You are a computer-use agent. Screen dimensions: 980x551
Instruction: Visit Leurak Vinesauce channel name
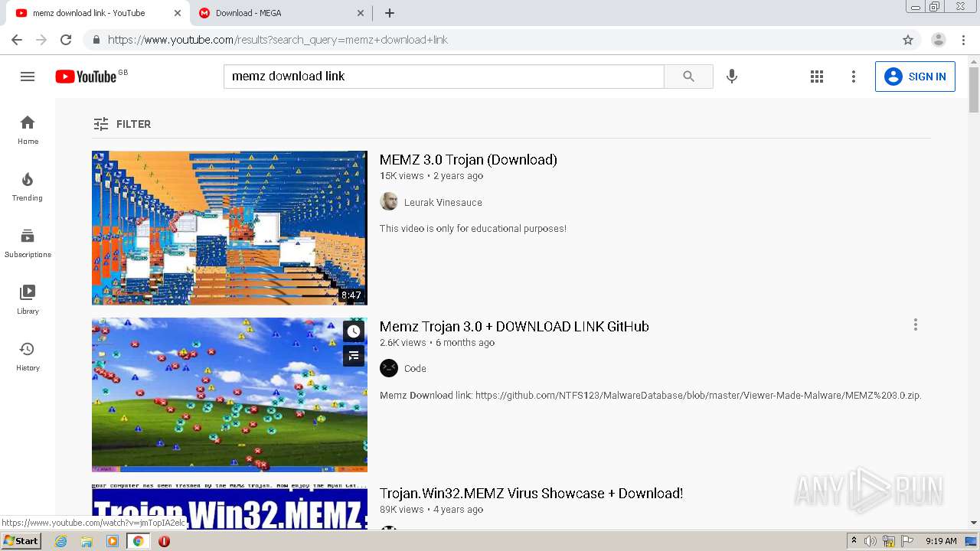click(x=443, y=203)
